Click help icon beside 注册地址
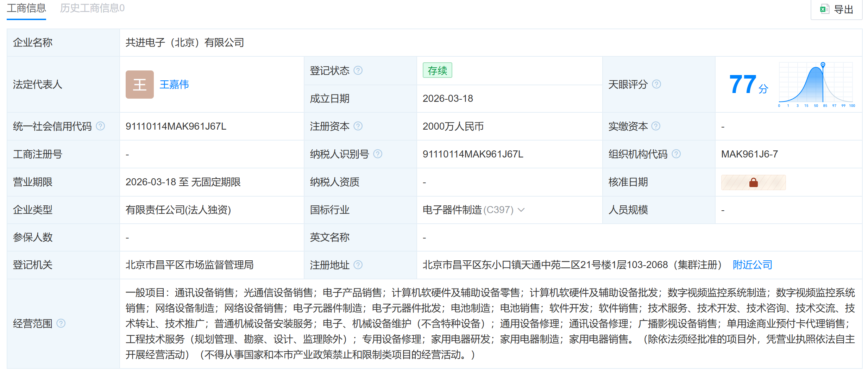This screenshot has height=372, width=868. coord(358,265)
